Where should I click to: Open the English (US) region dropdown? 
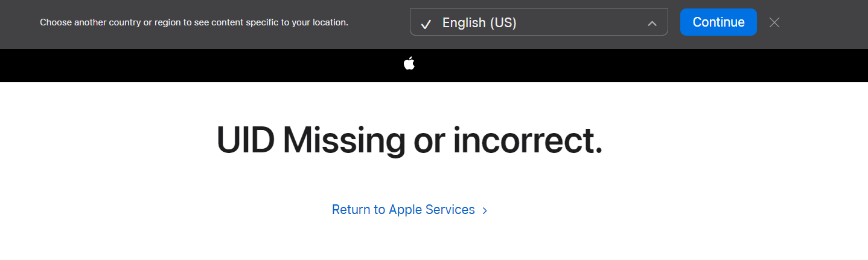coord(539,22)
